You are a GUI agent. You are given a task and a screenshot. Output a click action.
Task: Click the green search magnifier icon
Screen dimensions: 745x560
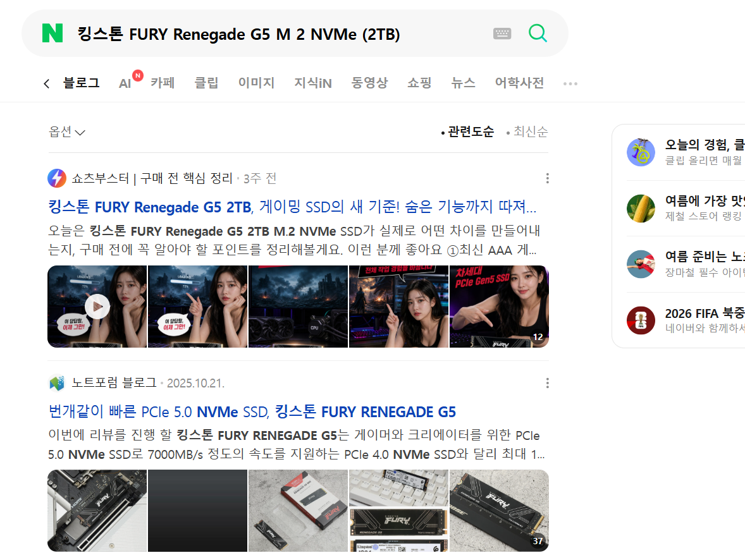pos(538,33)
